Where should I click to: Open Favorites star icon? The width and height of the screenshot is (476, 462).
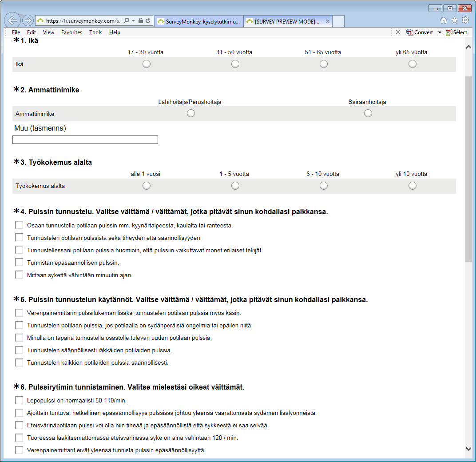[x=454, y=20]
